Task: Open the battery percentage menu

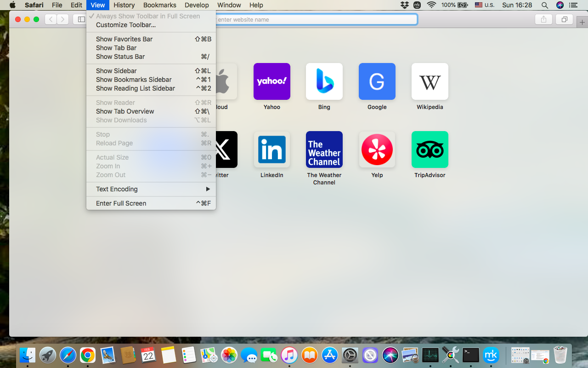Action: click(x=448, y=5)
